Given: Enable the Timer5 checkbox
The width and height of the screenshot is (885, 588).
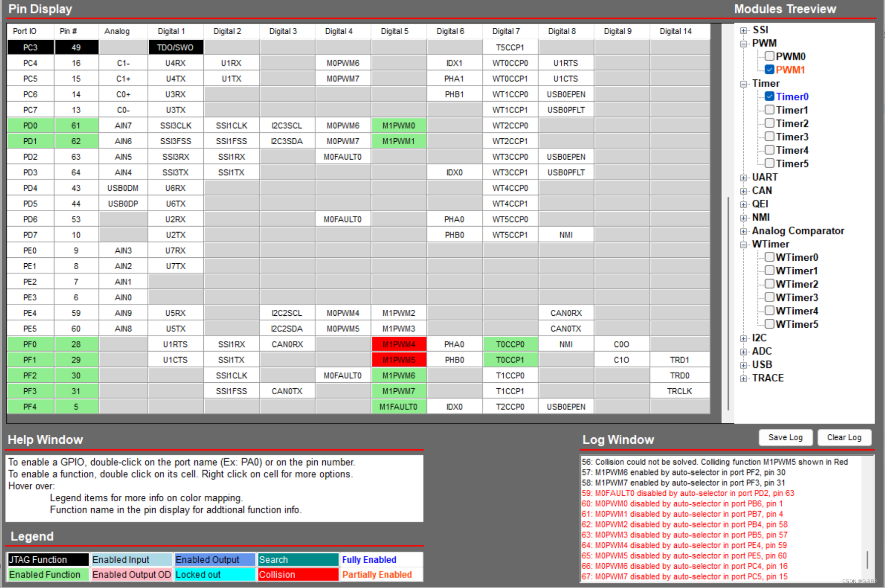Looking at the screenshot, I should coord(769,163).
